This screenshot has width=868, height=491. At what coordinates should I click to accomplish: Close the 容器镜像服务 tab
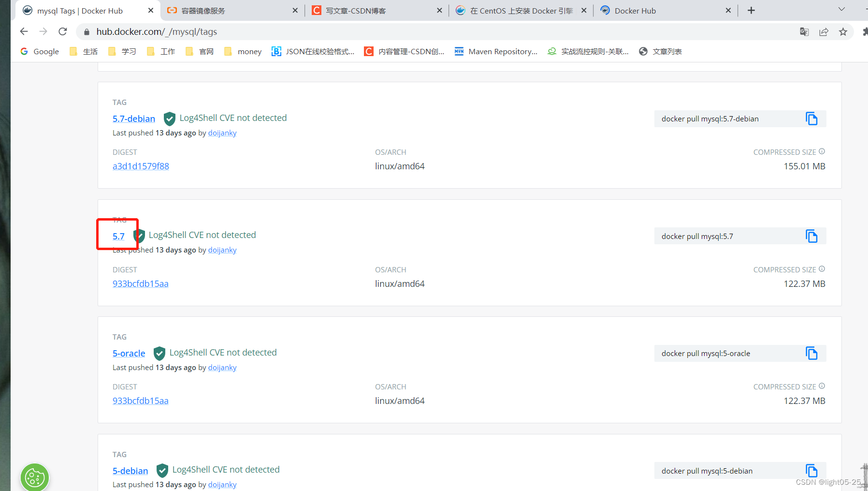tap(295, 10)
